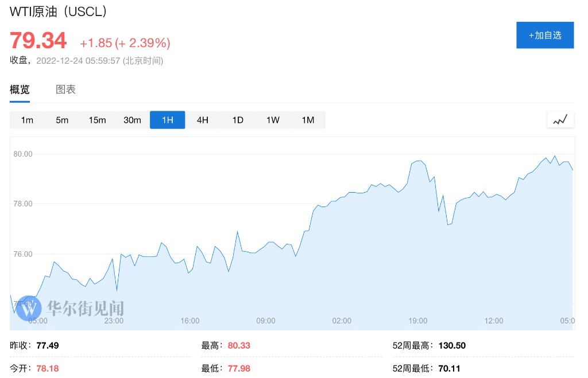Change chart to 1M monthly interval

[308, 120]
